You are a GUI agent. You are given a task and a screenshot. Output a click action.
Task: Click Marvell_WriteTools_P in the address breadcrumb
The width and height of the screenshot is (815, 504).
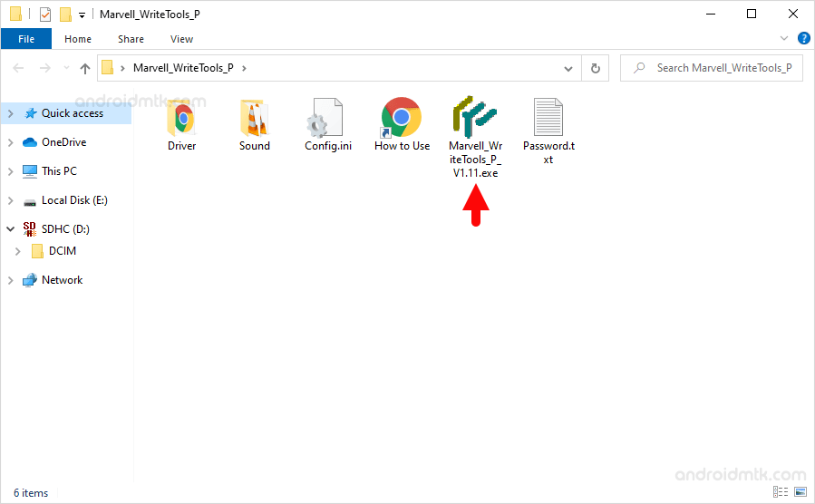point(183,68)
